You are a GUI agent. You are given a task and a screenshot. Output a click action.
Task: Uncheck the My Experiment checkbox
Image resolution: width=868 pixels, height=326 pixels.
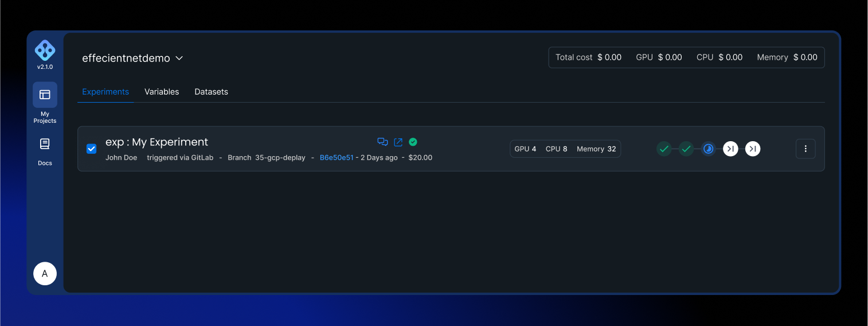coord(91,149)
